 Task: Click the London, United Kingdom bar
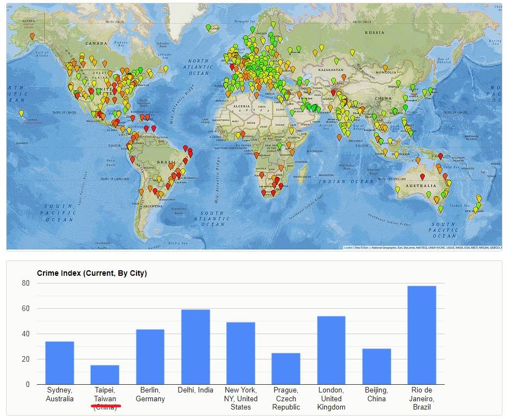[331, 350]
